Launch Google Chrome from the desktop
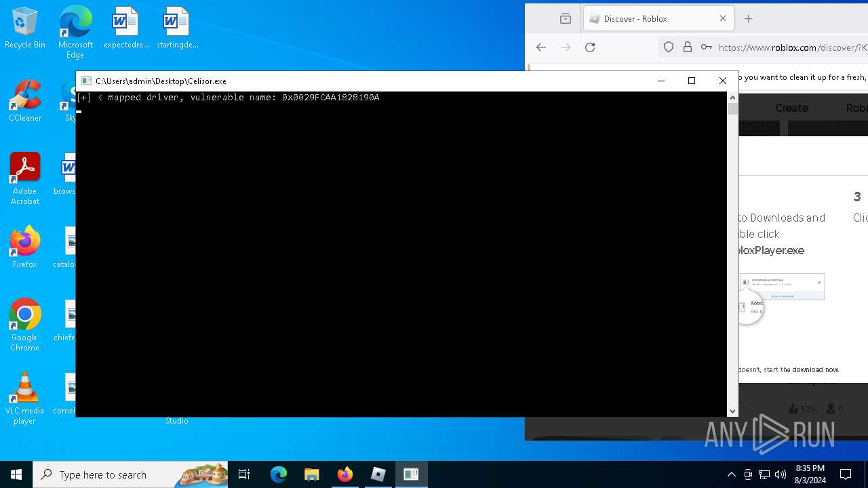Viewport: 868px width, 488px height. (x=24, y=325)
